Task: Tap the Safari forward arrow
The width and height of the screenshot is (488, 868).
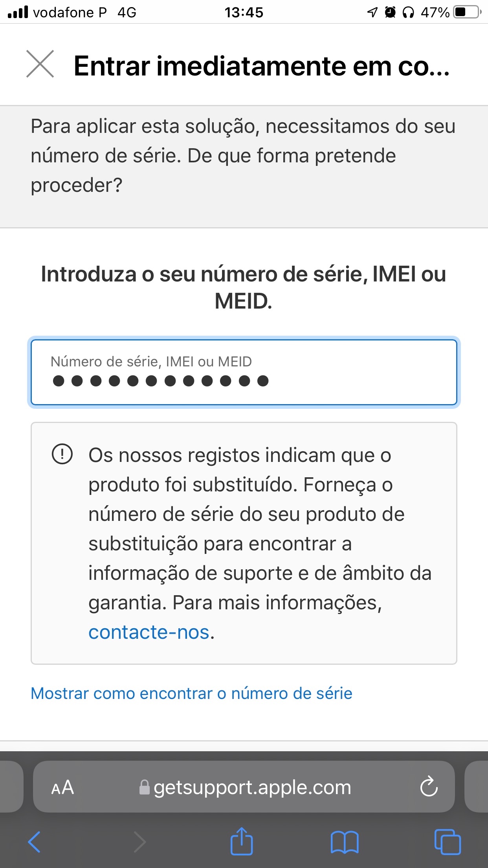Action: 139,842
